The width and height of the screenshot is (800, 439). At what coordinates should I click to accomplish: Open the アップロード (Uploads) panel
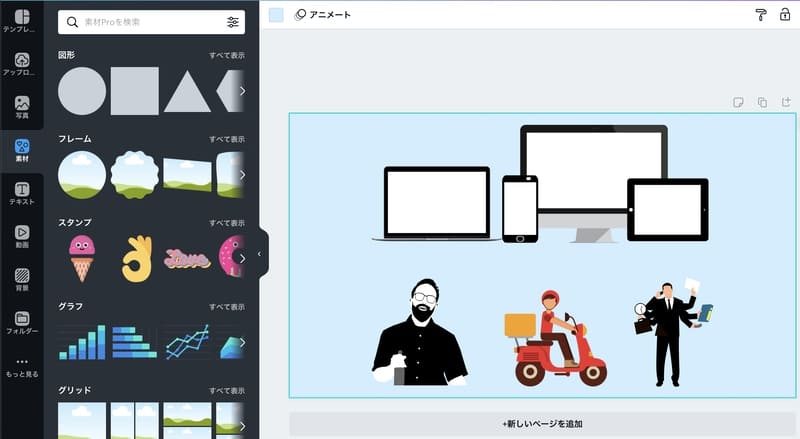coord(21,64)
